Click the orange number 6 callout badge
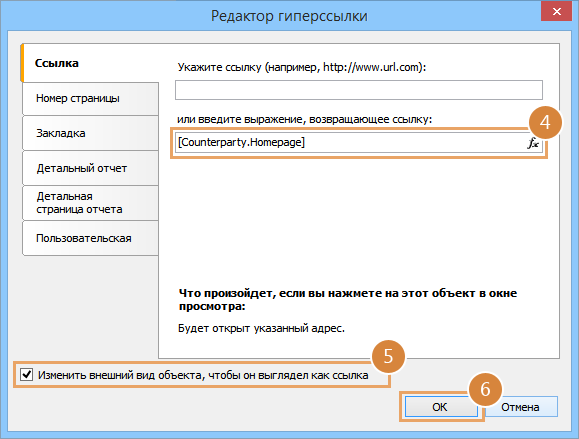The height and width of the screenshot is (439, 579). pyautogui.click(x=485, y=389)
